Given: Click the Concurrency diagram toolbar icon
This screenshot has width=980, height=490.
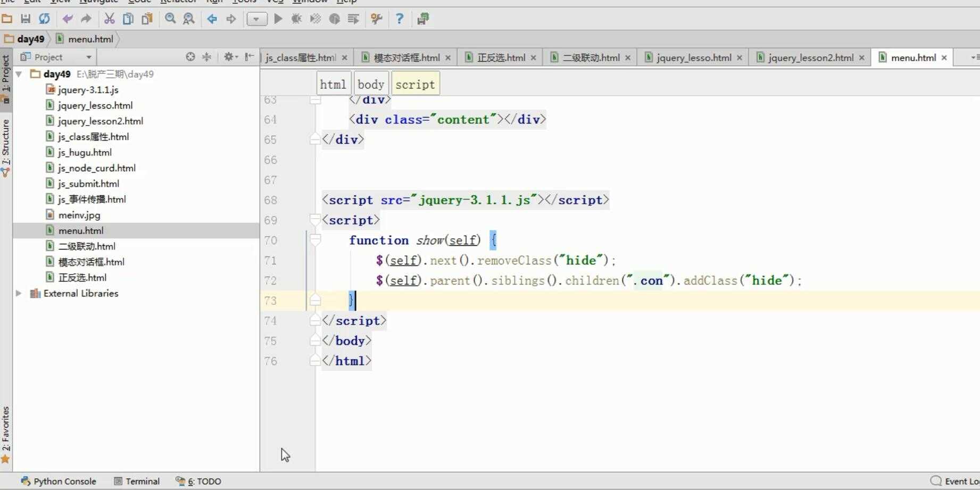Looking at the screenshot, I should click(353, 19).
